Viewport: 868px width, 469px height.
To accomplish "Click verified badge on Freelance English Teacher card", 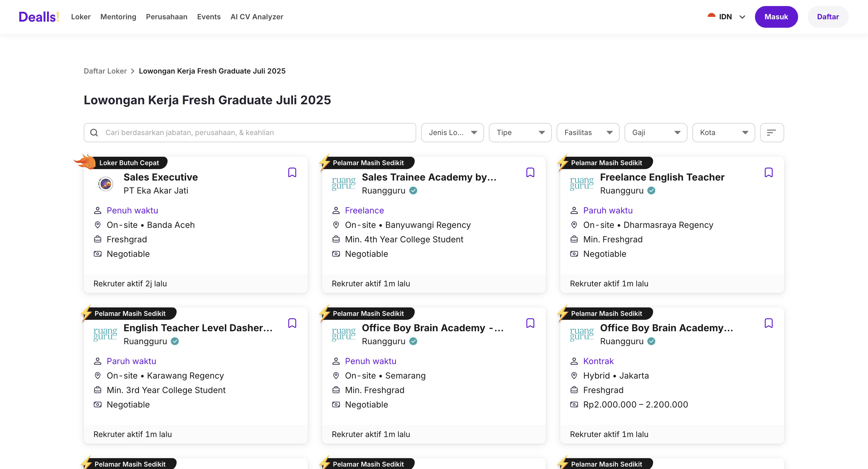I will click(651, 191).
